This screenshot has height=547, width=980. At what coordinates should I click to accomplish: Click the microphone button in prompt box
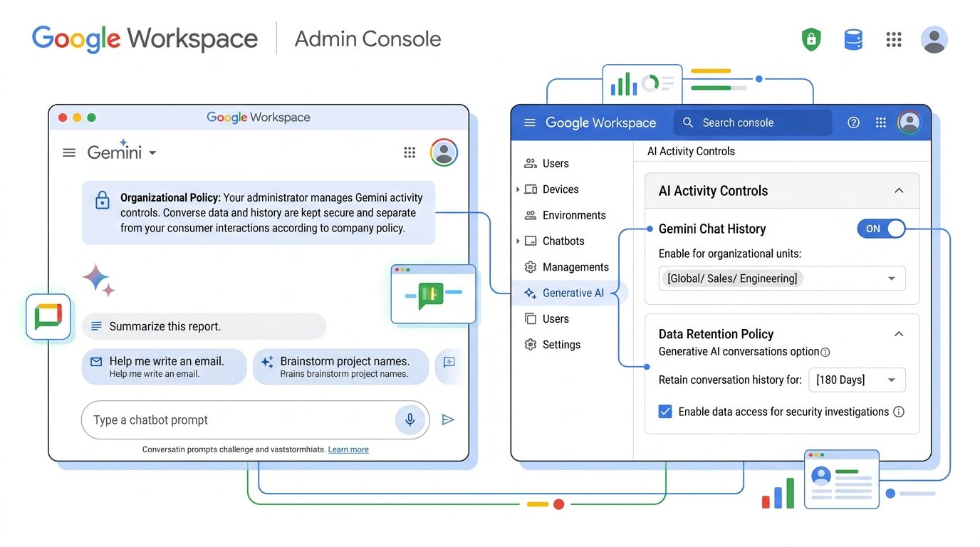[x=410, y=420]
